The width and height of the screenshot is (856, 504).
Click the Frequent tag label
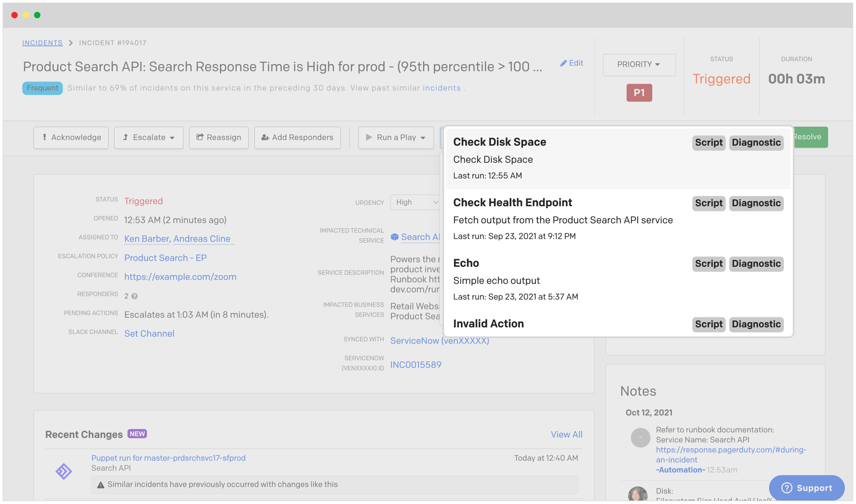pyautogui.click(x=42, y=88)
